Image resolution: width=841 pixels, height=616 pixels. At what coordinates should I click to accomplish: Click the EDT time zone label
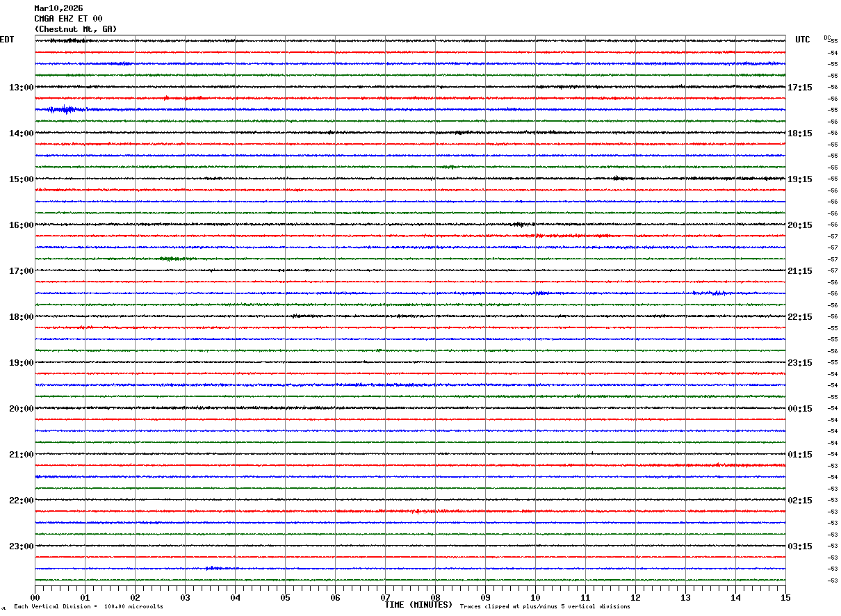(6, 40)
